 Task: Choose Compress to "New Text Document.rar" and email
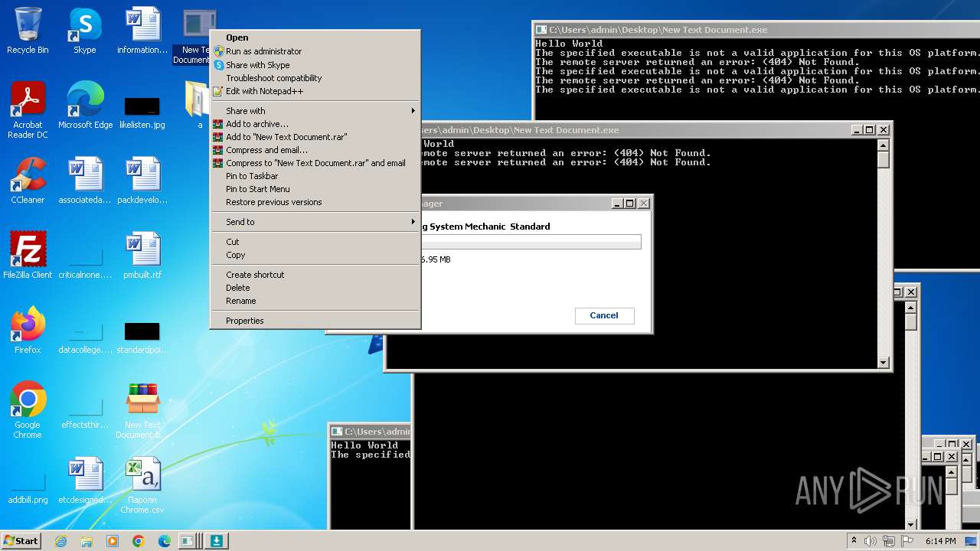[x=315, y=163]
